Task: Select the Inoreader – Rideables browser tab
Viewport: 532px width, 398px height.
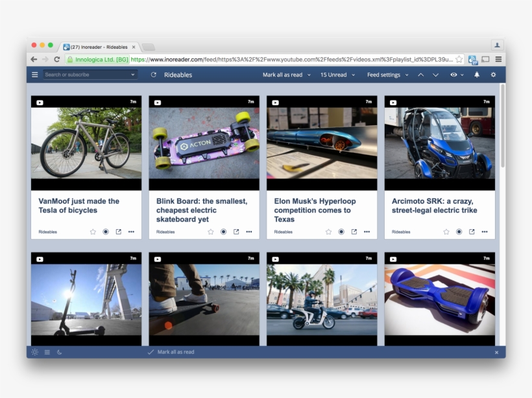Action: pyautogui.click(x=99, y=47)
